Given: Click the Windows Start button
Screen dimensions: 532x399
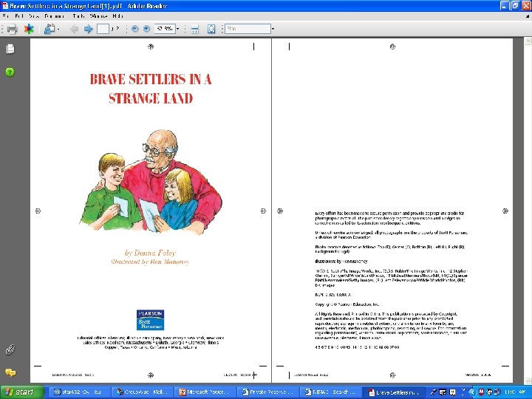Looking at the screenshot, I should pyautogui.click(x=21, y=392).
